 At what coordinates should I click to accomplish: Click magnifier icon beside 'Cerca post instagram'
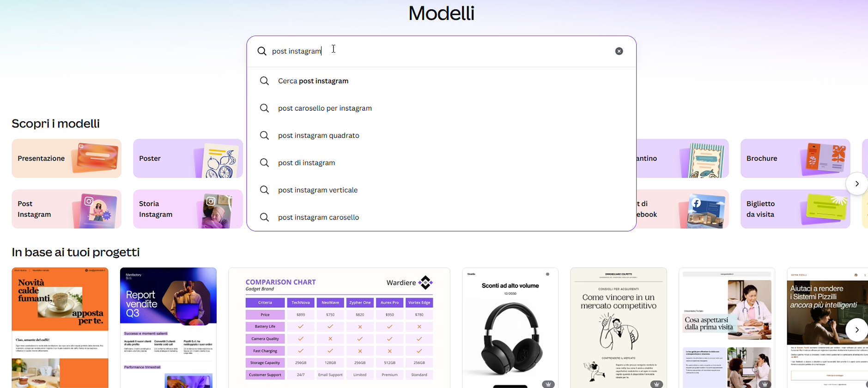point(264,81)
